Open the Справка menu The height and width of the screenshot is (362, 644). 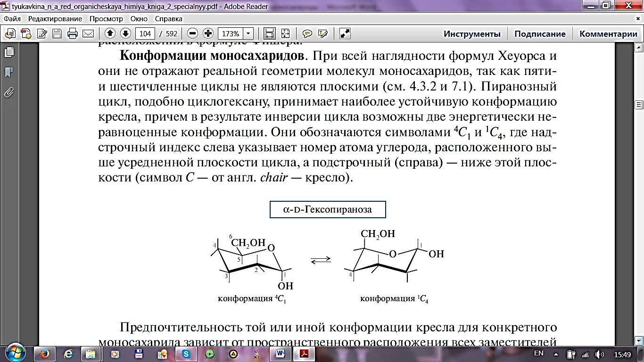[x=168, y=19]
